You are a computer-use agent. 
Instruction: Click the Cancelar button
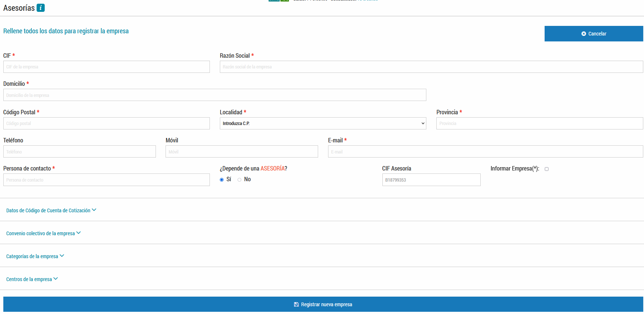593,34
